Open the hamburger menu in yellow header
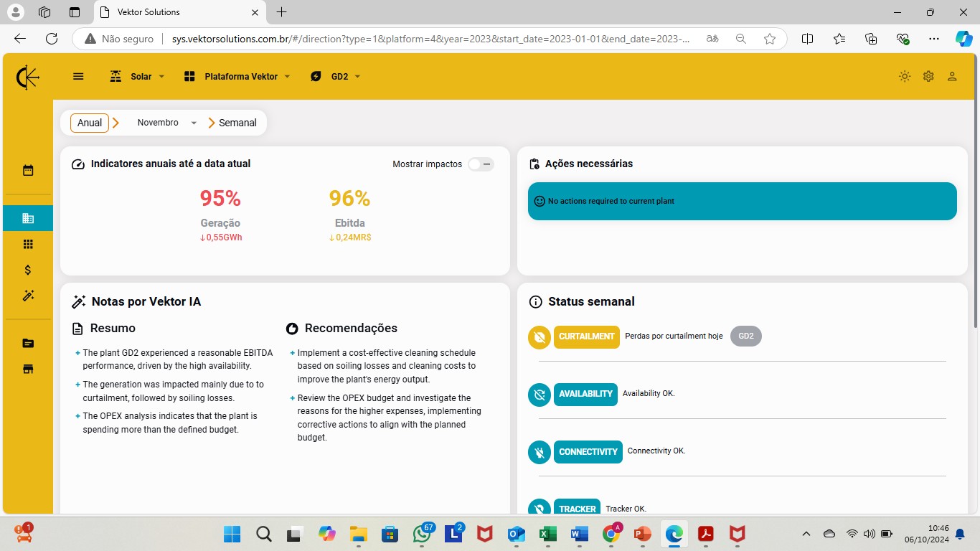The height and width of the screenshot is (551, 980). (79, 76)
